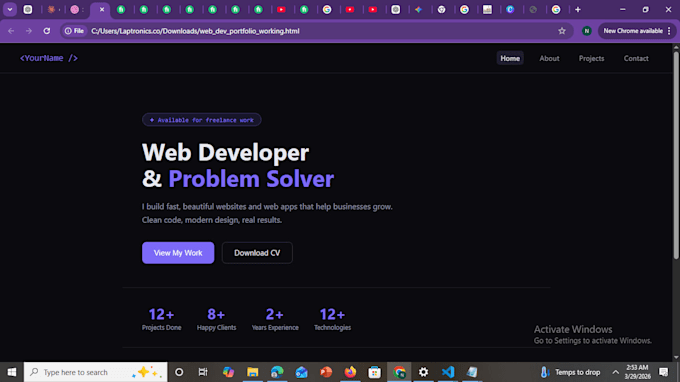The width and height of the screenshot is (680, 382).
Task: Open the Temps to drop weather widget
Action: pyautogui.click(x=570, y=372)
